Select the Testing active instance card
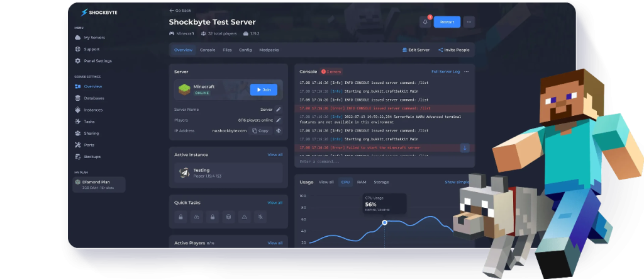The height and width of the screenshot is (279, 644). pyautogui.click(x=228, y=173)
